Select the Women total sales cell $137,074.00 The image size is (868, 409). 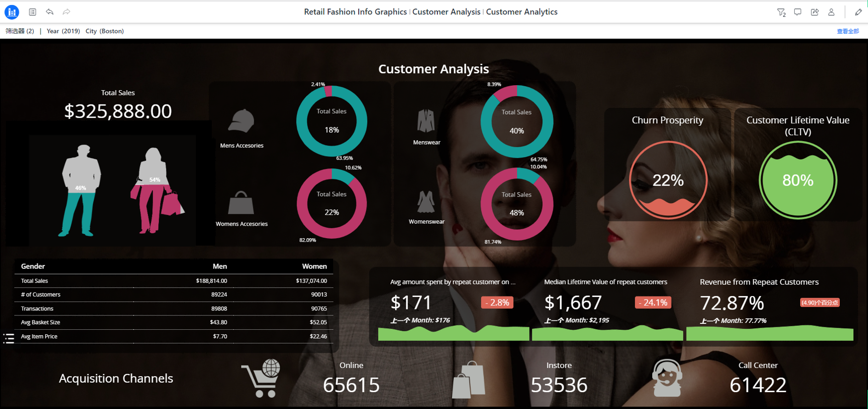[311, 281]
